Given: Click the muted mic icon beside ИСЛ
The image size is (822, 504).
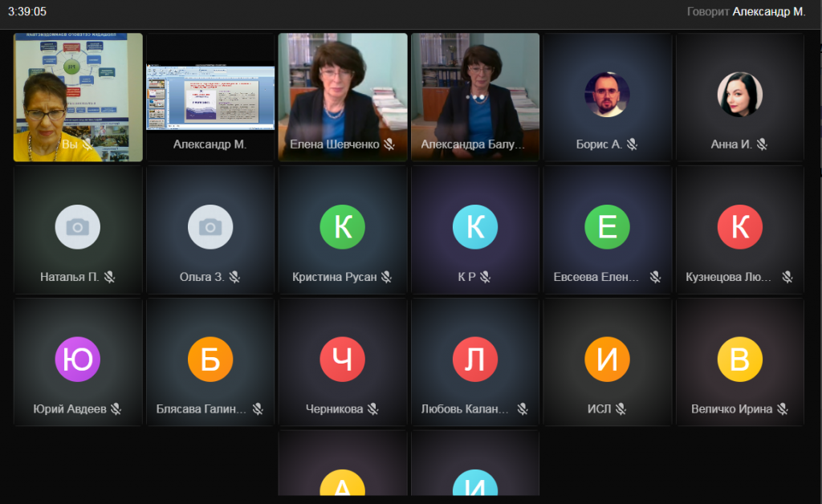Looking at the screenshot, I should point(621,409).
